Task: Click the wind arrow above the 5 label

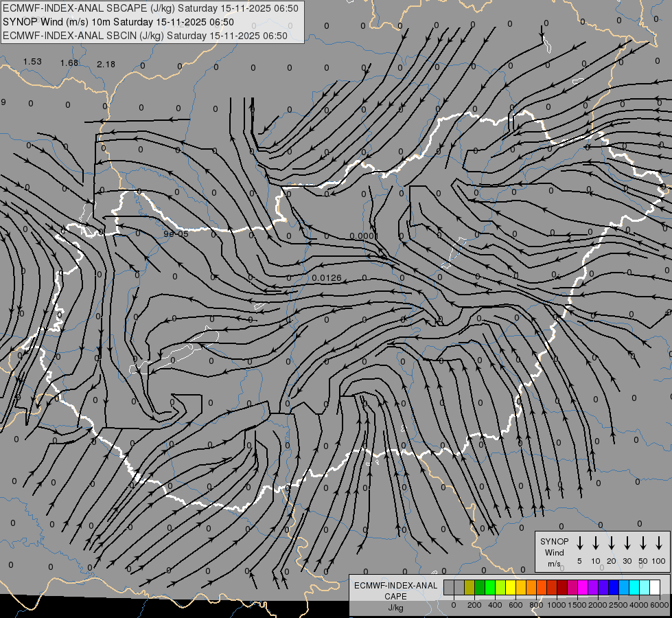Action: point(579,543)
